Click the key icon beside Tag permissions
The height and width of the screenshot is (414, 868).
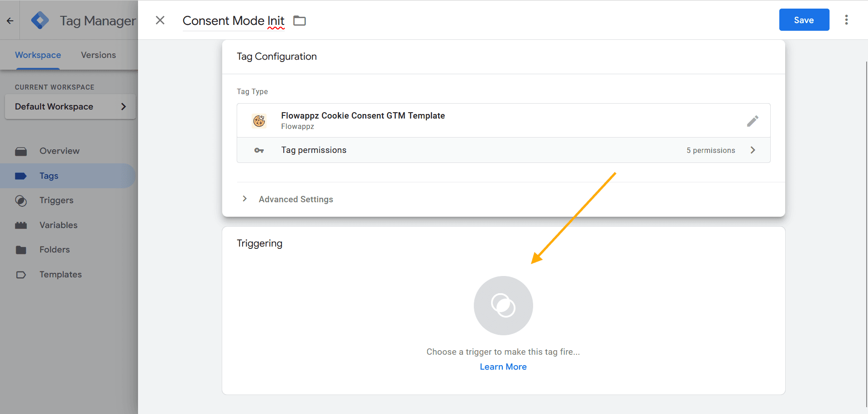click(259, 150)
